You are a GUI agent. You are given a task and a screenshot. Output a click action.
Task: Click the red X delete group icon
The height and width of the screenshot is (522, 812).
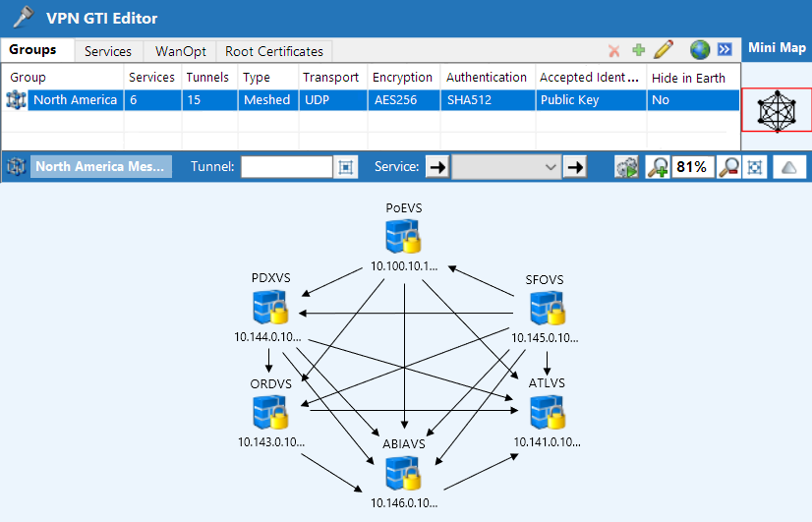pyautogui.click(x=614, y=50)
